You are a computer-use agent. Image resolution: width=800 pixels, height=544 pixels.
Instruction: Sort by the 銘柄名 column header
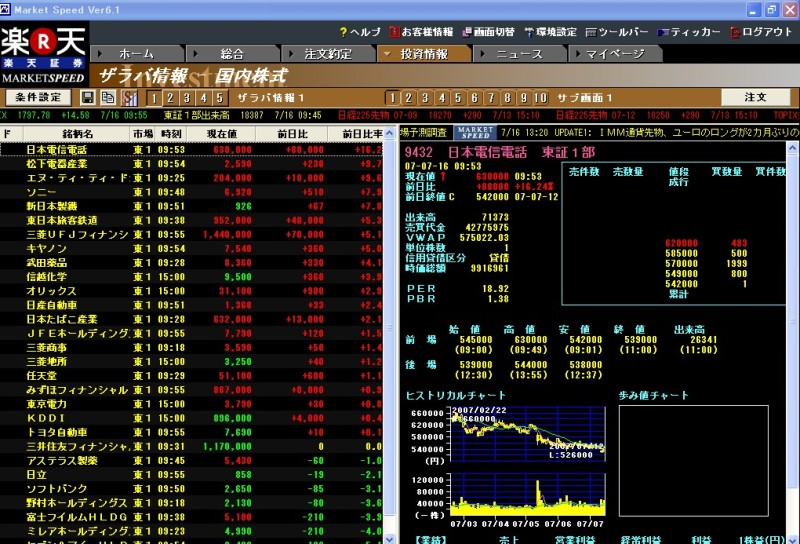(x=78, y=134)
